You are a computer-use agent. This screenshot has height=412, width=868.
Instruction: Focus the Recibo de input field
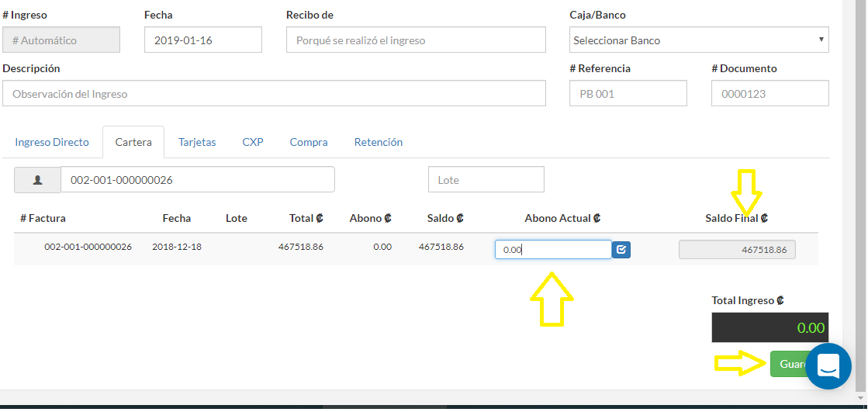417,40
